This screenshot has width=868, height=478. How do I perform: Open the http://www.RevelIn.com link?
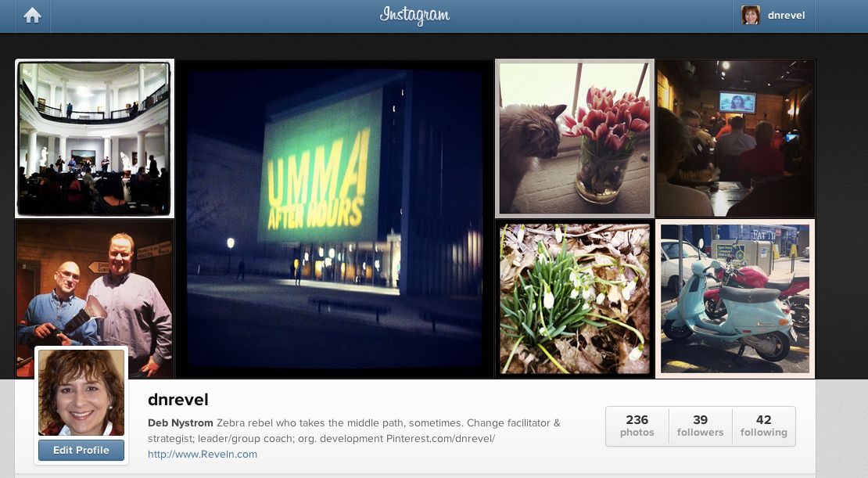pos(203,455)
